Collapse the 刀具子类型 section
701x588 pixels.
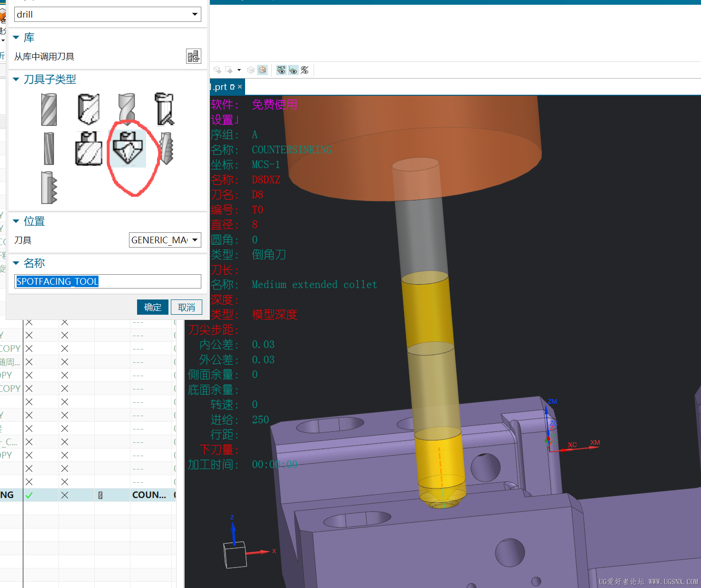[16, 80]
